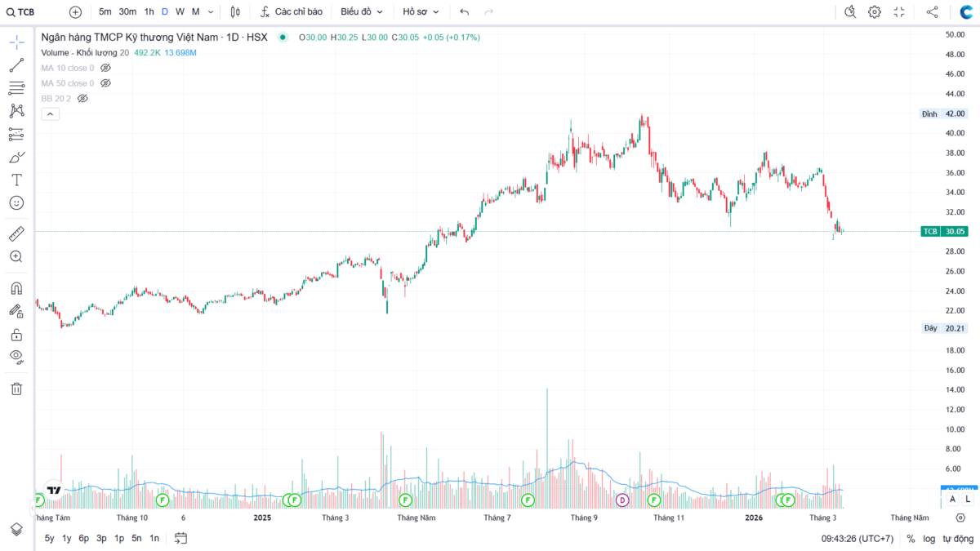Open the object tree layers icon
Image resolution: width=980 pixels, height=551 pixels.
tap(16, 529)
